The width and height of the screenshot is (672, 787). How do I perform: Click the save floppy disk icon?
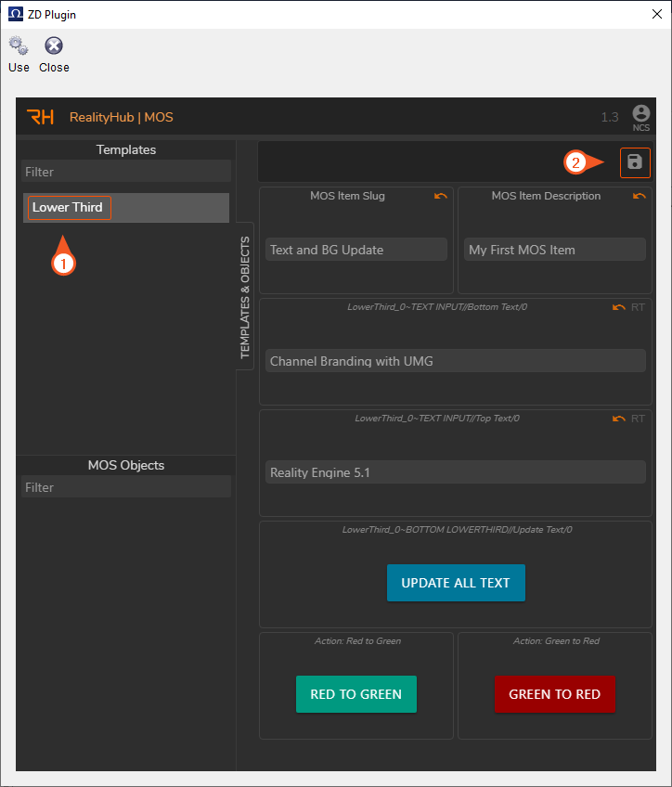635,162
